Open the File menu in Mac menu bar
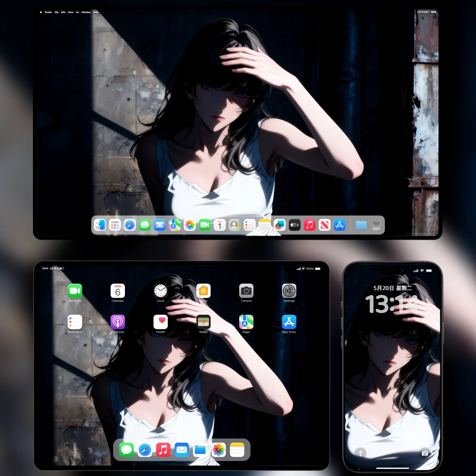The width and height of the screenshot is (476, 476). pos(56,12)
